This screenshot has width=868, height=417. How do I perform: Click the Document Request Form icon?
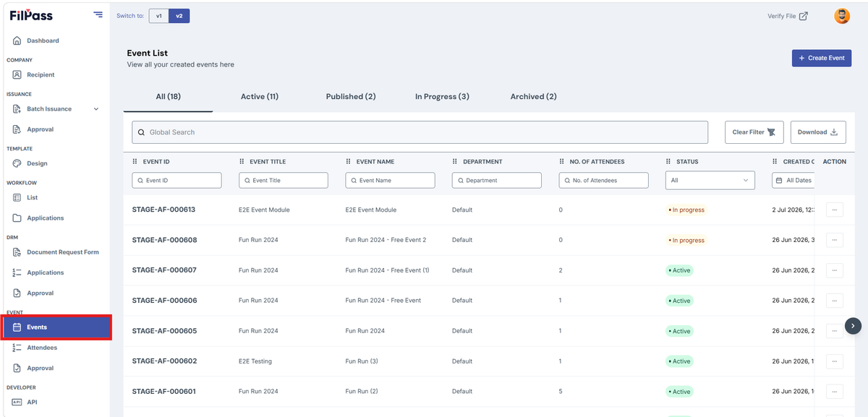pyautogui.click(x=17, y=252)
